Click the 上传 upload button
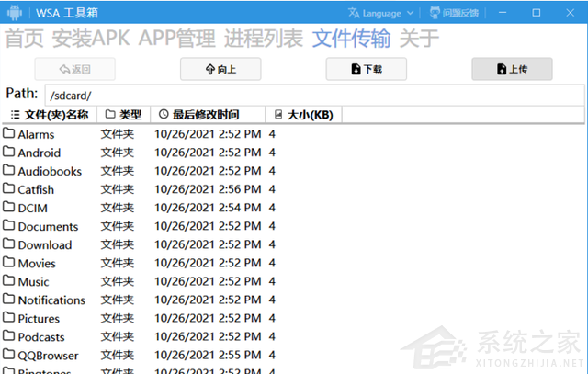This screenshot has width=588, height=374. (512, 69)
